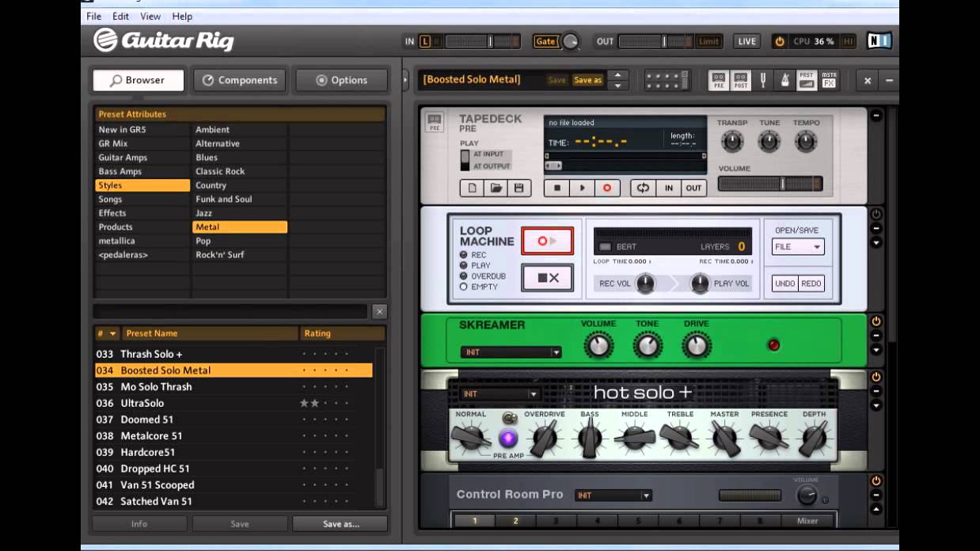Toggle the Loop Machine power button
The height and width of the screenshot is (551, 980).
pyautogui.click(x=876, y=215)
